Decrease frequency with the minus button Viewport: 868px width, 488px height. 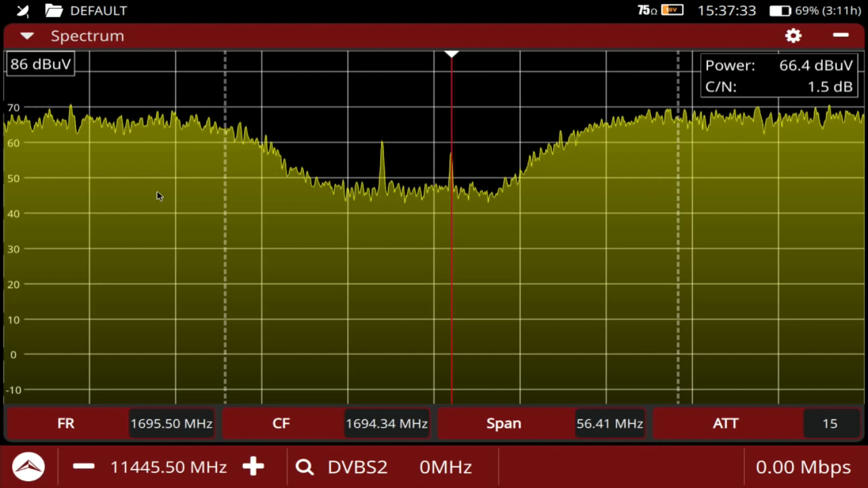point(84,466)
